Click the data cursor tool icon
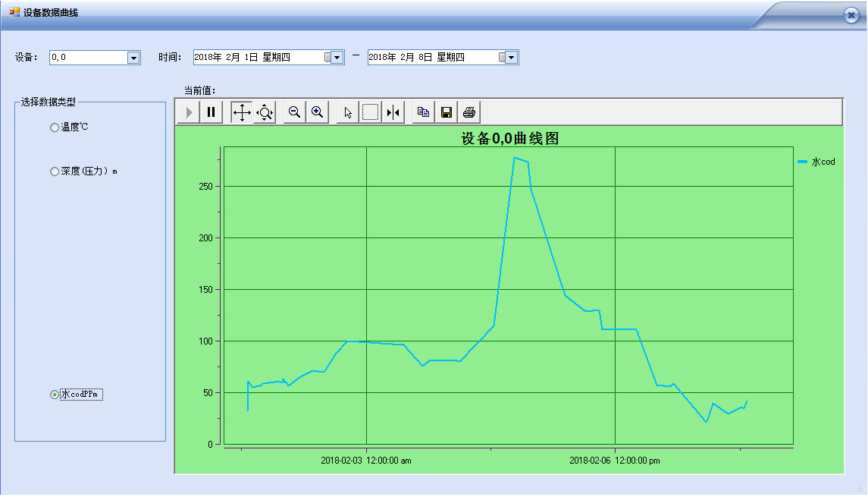The height and width of the screenshot is (497, 868). 393,112
